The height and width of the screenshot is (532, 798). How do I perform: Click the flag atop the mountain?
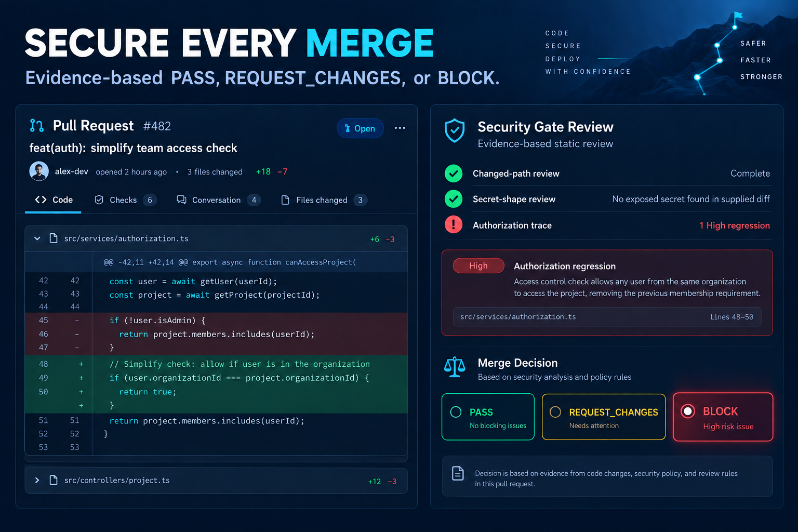(x=737, y=16)
